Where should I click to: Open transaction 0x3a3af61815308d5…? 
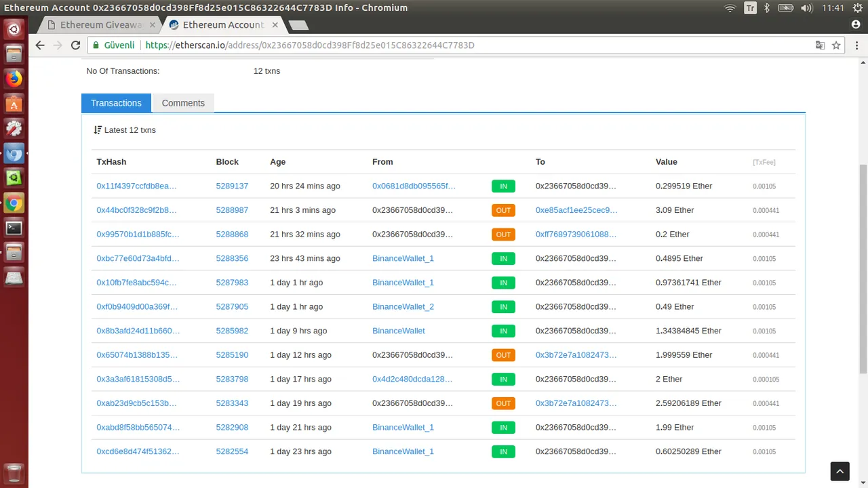pyautogui.click(x=138, y=379)
